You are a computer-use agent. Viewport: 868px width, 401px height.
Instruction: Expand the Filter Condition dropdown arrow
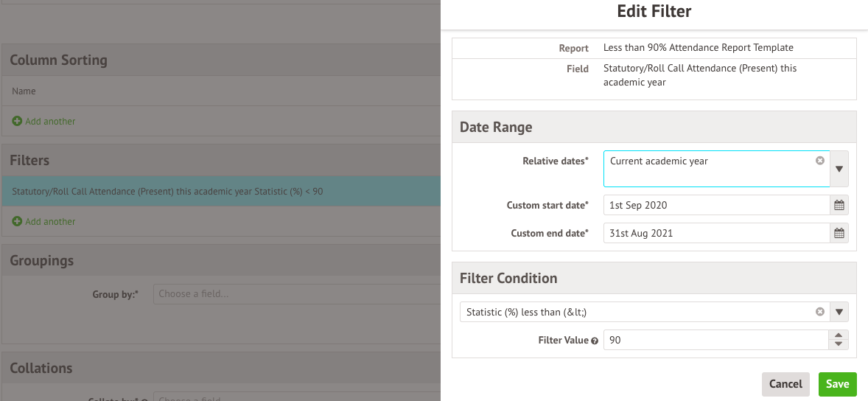click(839, 312)
